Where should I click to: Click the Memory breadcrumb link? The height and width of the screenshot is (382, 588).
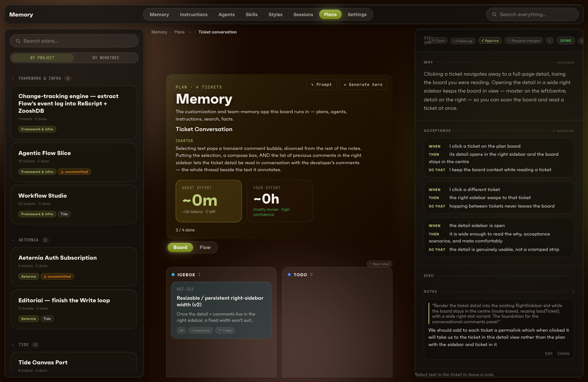pos(159,32)
